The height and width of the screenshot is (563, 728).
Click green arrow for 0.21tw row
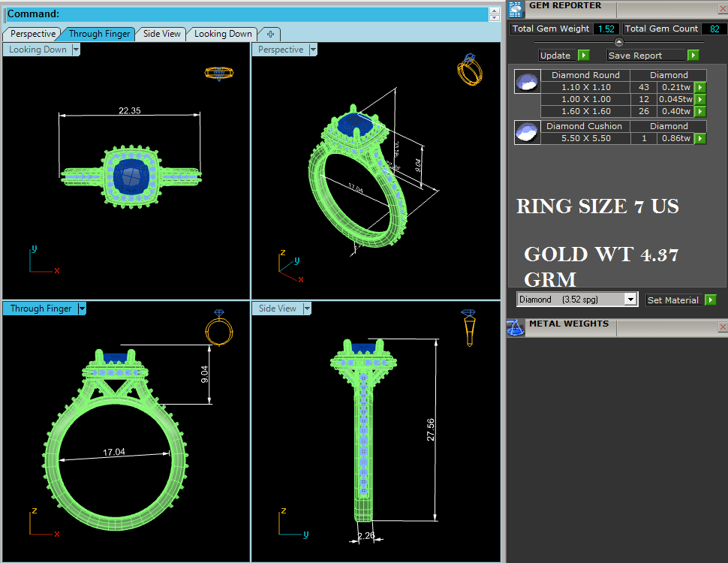point(700,87)
